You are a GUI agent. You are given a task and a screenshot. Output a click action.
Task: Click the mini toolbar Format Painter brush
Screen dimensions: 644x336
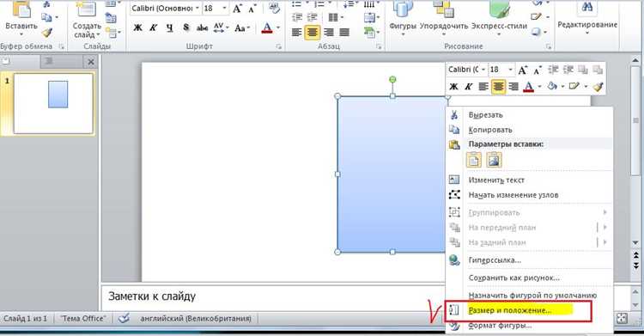[x=598, y=87]
